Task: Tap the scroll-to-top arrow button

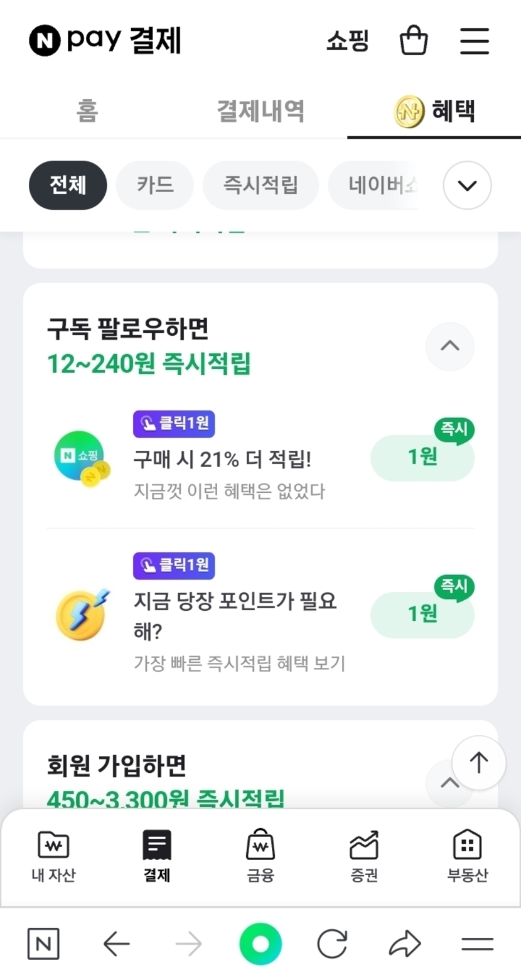Action: pyautogui.click(x=478, y=763)
